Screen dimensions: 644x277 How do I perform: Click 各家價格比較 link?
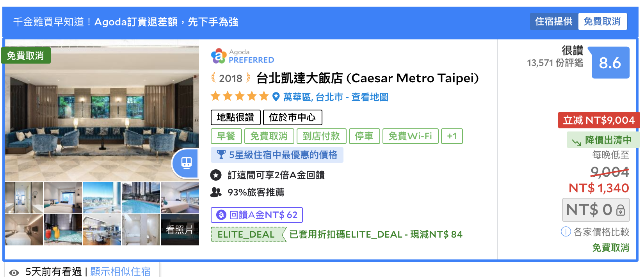[x=601, y=232]
